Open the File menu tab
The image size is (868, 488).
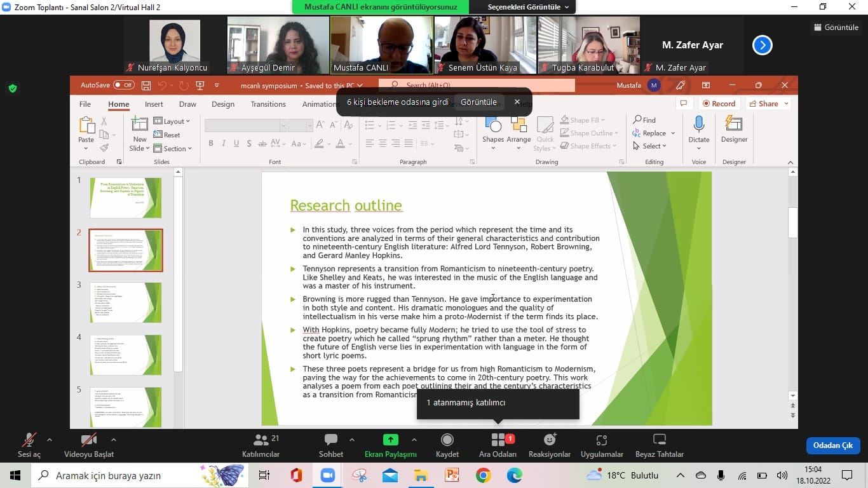coord(85,104)
